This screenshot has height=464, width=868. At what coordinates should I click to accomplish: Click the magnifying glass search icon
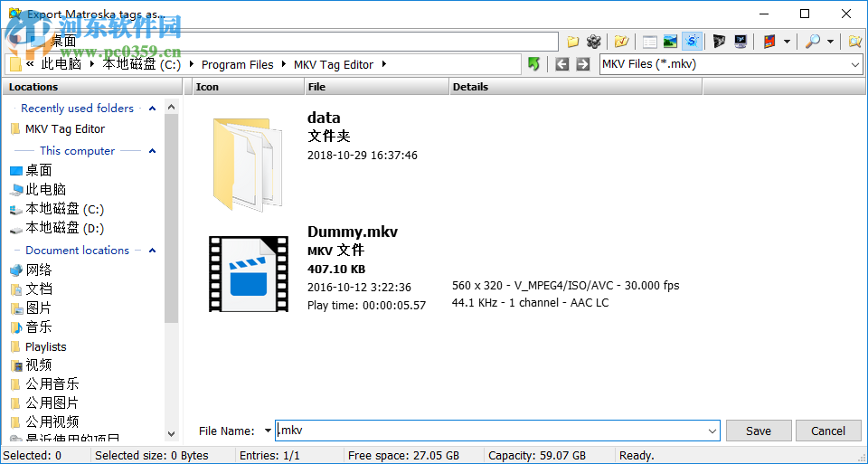(812, 42)
